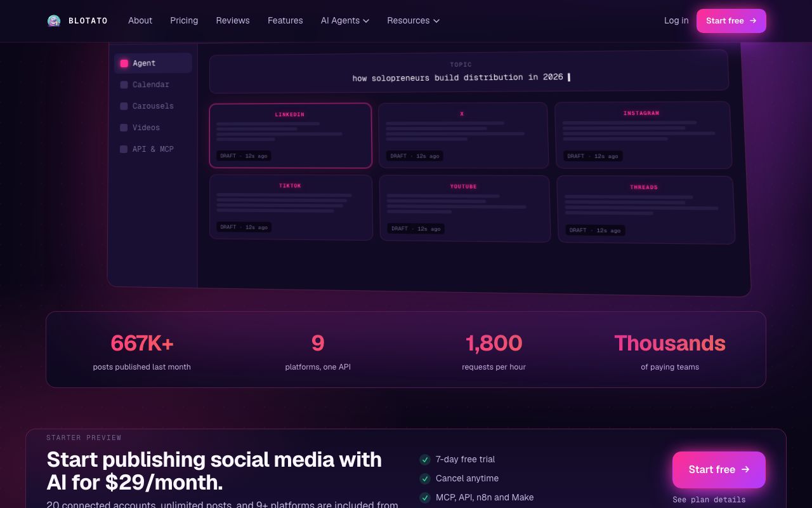Click the Cancel anytime checkmark icon
Image resolution: width=812 pixels, height=508 pixels.
(425, 479)
